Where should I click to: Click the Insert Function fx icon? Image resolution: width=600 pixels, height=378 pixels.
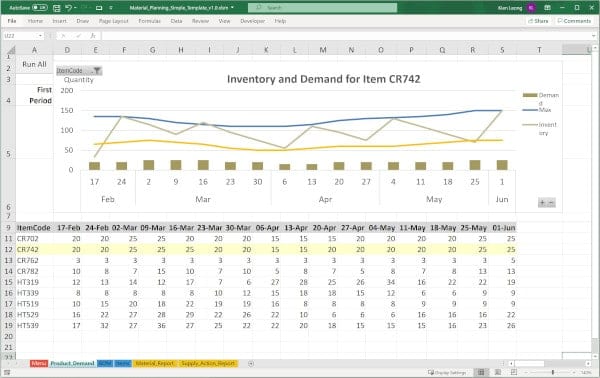(x=93, y=36)
